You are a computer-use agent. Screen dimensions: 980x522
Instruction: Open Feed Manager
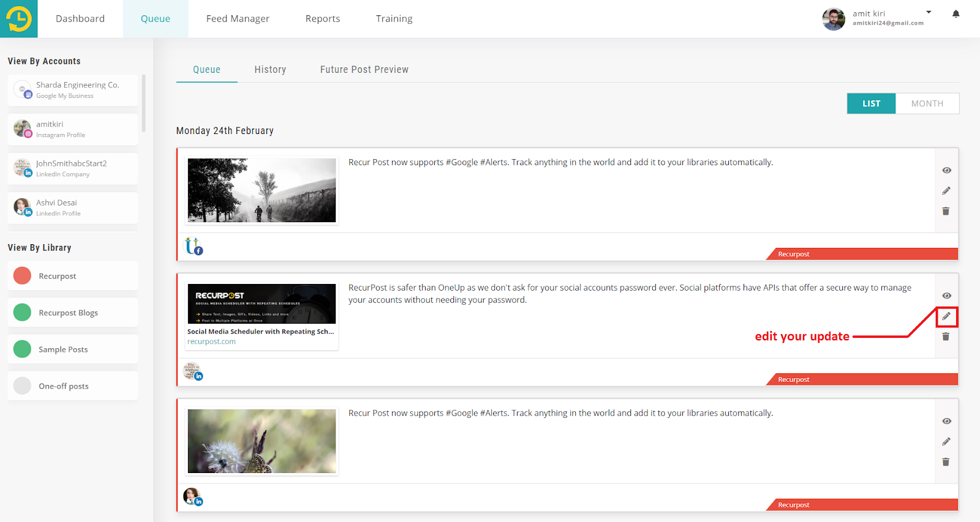pos(238,19)
